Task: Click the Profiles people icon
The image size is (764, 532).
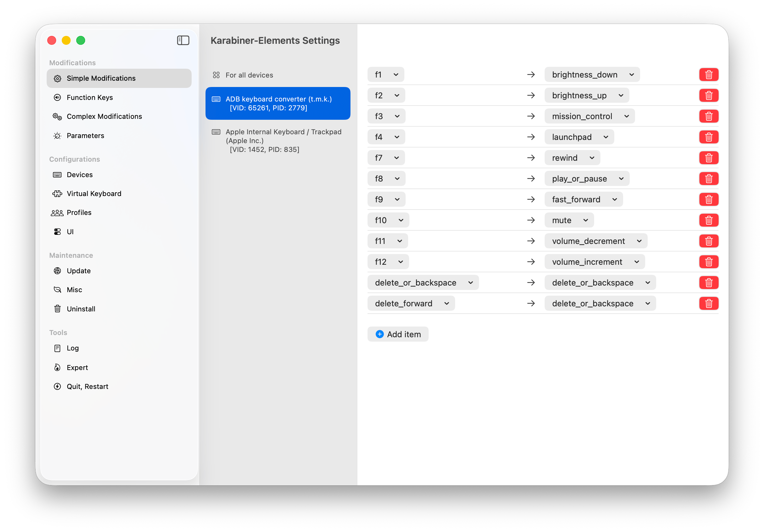Action: [57, 213]
